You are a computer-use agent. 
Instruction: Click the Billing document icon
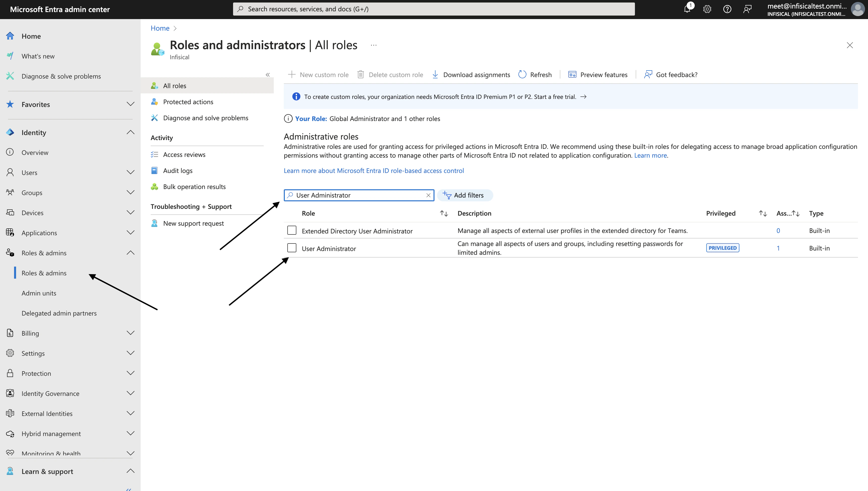click(10, 333)
